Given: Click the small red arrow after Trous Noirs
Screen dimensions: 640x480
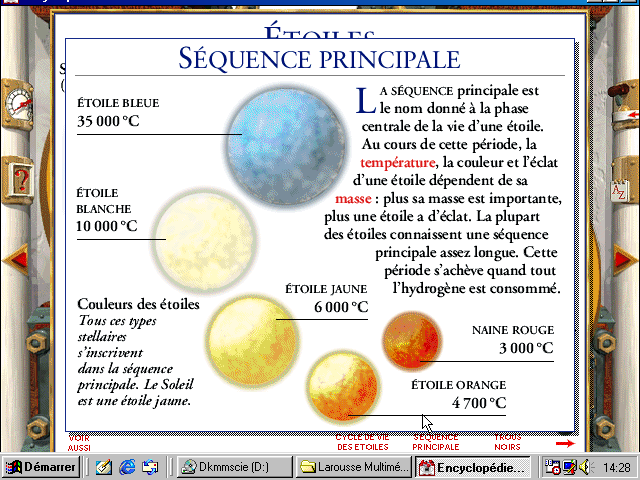Looking at the screenshot, I should pyautogui.click(x=565, y=443).
